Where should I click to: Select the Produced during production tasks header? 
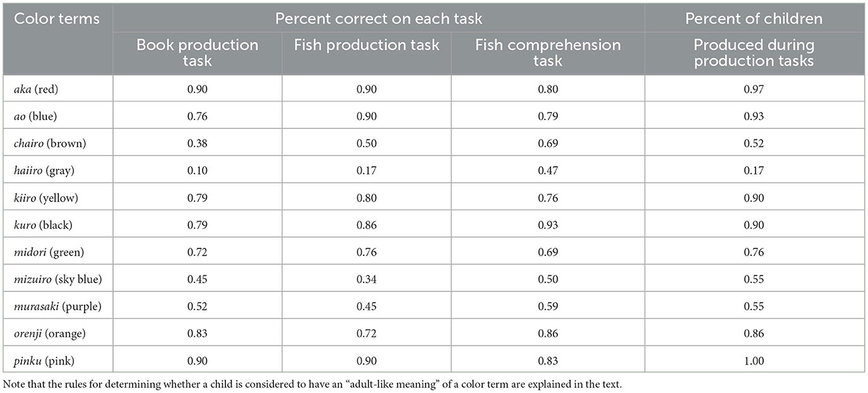pyautogui.click(x=754, y=53)
